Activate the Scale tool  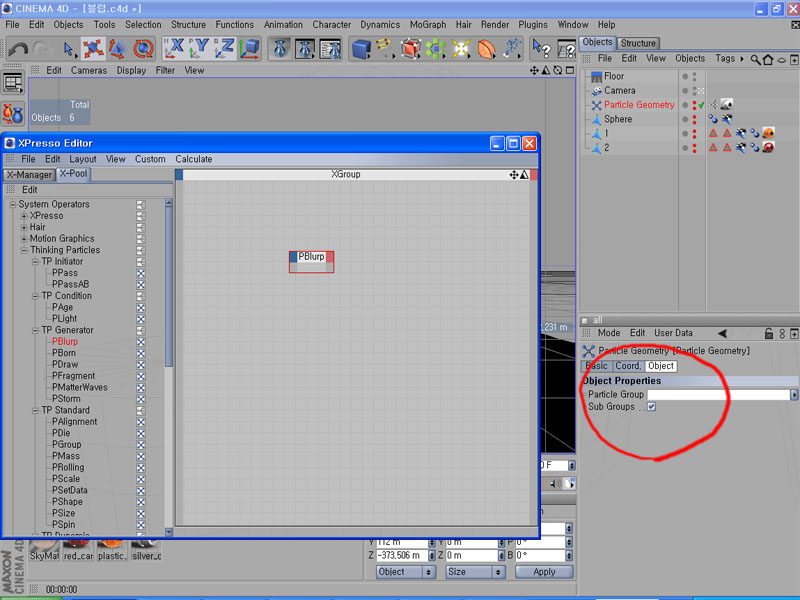(117, 49)
